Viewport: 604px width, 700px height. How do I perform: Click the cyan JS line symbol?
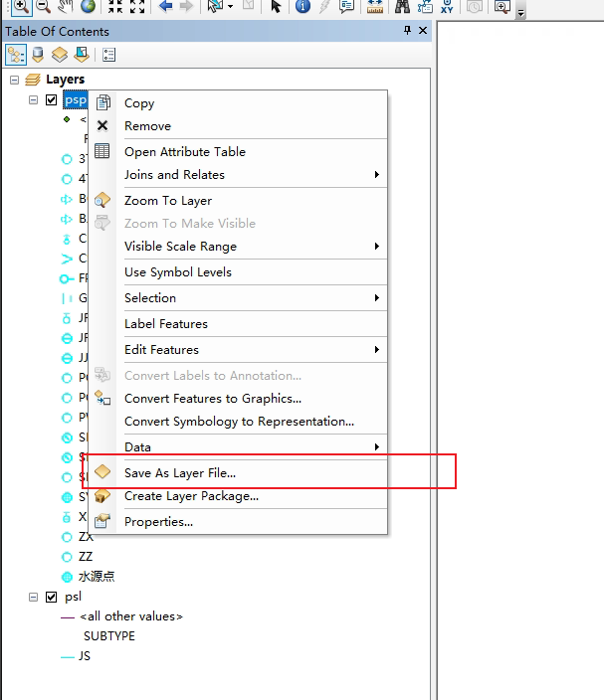click(x=67, y=656)
